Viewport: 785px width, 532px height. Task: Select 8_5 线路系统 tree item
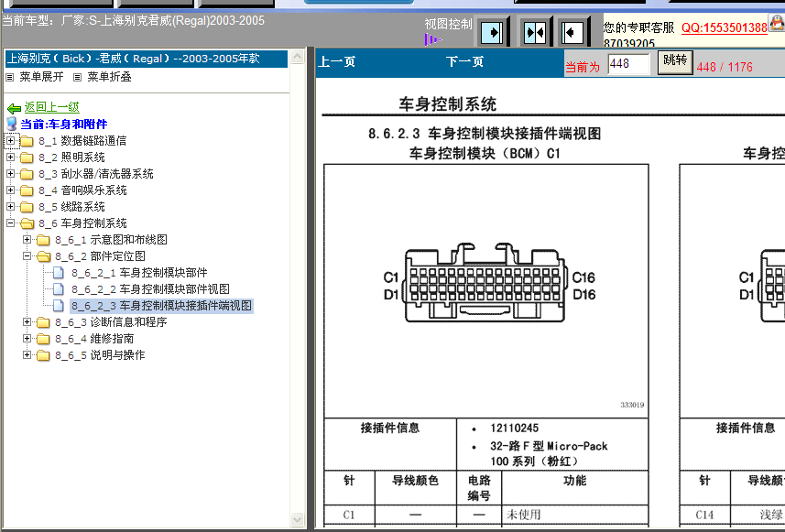coord(71,207)
